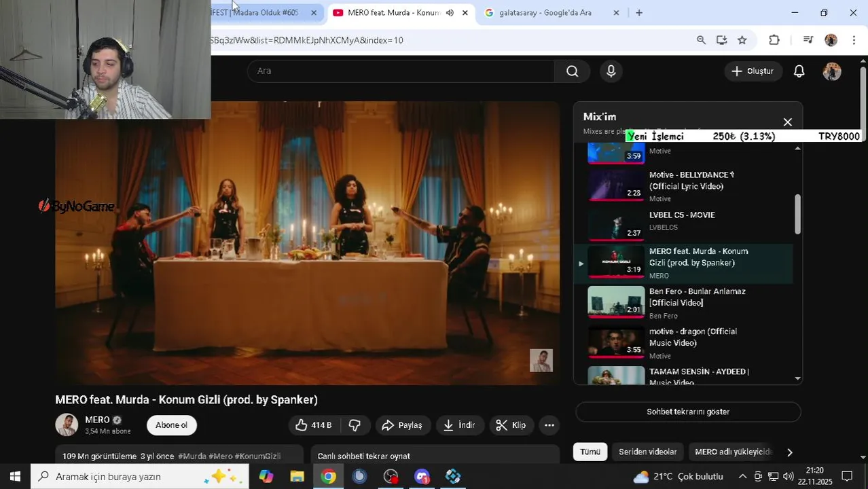Image resolution: width=868 pixels, height=489 pixels.
Task: Open MERO channel name link
Action: point(97,420)
